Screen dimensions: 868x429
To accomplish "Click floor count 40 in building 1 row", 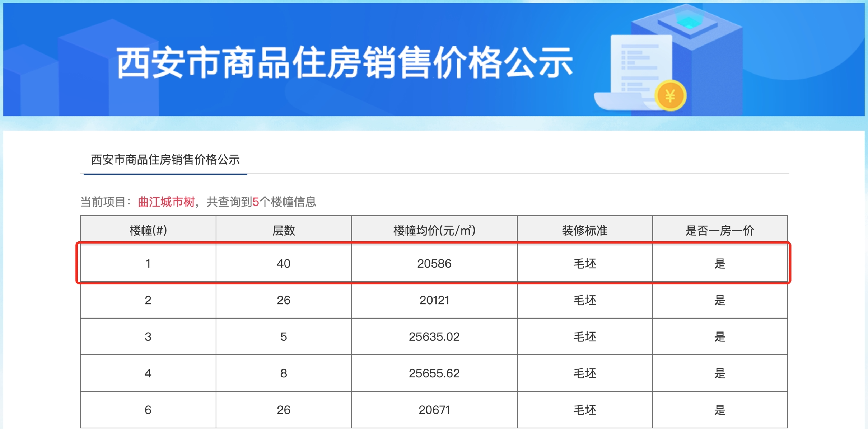I will tap(284, 264).
